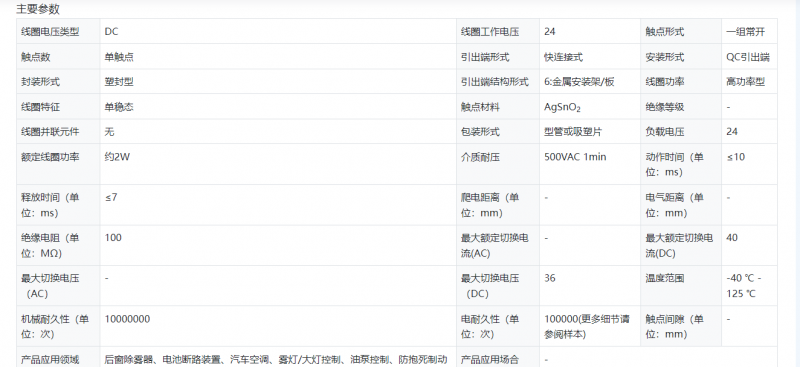Select the 快连接式 terminal type value
The width and height of the screenshot is (800, 367).
click(563, 57)
